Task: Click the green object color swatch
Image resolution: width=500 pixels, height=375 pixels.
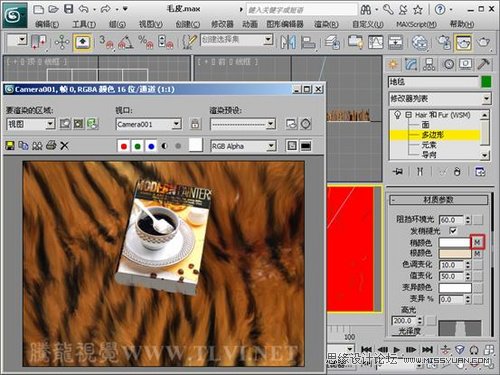Action: coord(486,82)
